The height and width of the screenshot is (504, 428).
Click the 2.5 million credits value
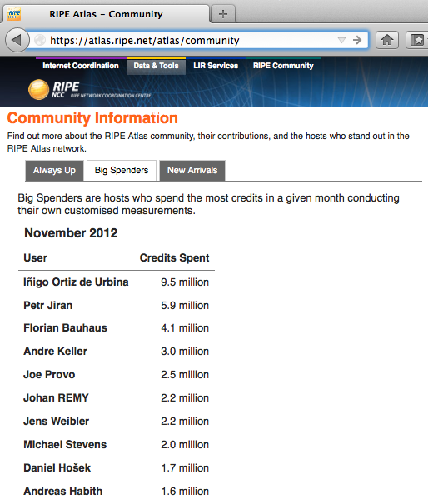[185, 375]
